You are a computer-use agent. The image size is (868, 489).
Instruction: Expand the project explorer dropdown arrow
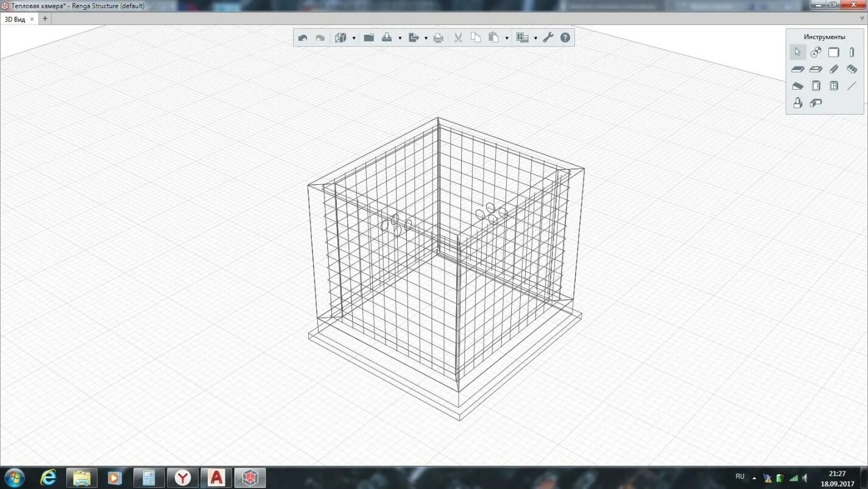click(535, 38)
